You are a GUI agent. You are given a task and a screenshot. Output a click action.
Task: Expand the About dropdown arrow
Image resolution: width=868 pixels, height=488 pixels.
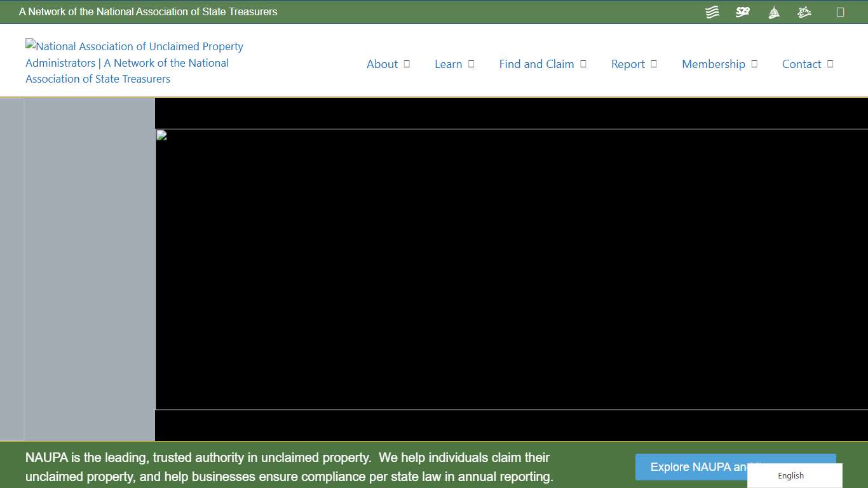click(x=407, y=64)
